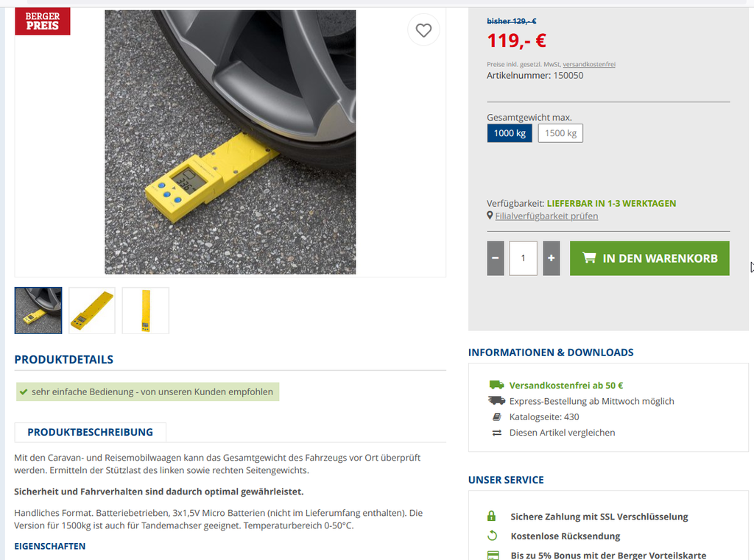Add item via In den Warenkorb button
The image size is (754, 560).
[x=649, y=258]
